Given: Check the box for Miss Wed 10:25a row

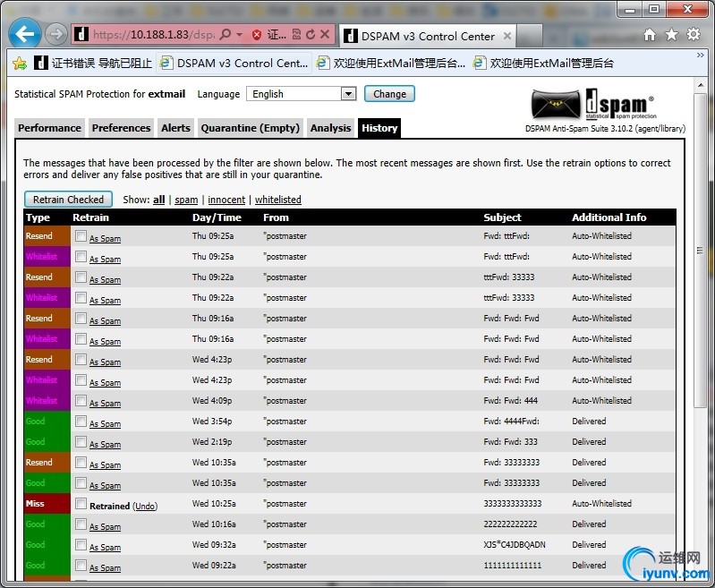Looking at the screenshot, I should tap(81, 503).
